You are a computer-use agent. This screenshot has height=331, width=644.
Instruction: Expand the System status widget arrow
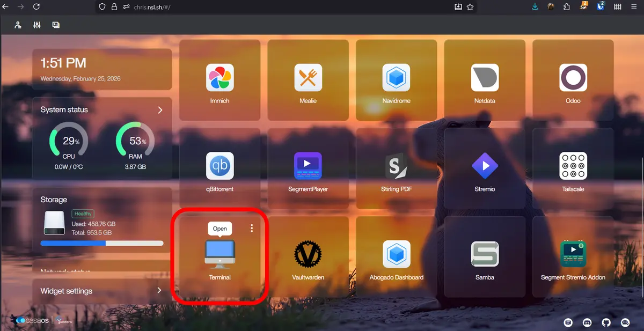point(160,110)
